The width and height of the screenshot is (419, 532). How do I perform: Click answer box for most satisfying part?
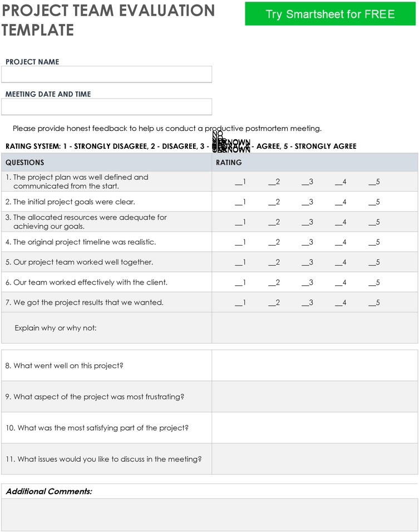pos(315,428)
